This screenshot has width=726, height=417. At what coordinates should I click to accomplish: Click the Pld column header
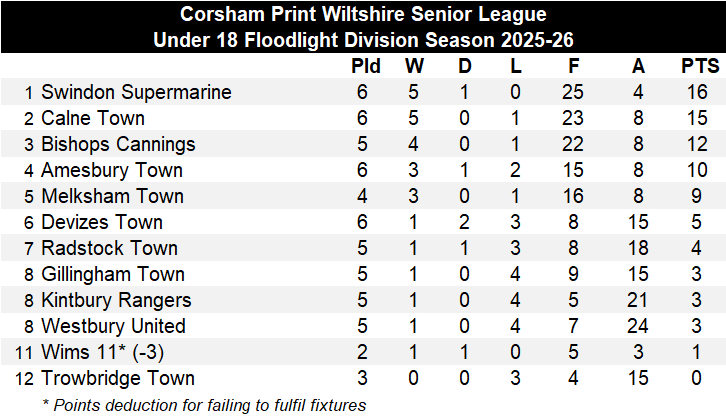pyautogui.click(x=360, y=67)
